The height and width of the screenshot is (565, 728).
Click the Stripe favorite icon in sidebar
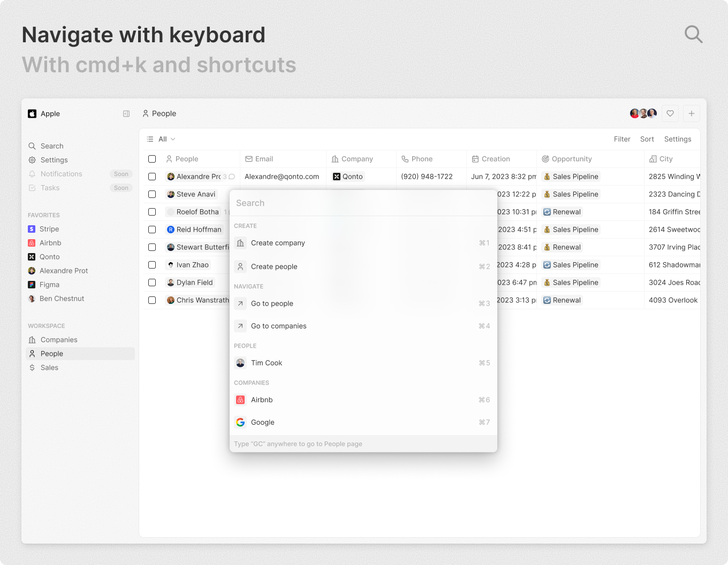(x=32, y=229)
